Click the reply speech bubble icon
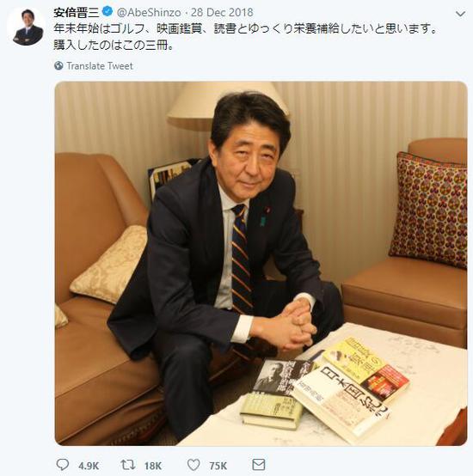 [63, 465]
